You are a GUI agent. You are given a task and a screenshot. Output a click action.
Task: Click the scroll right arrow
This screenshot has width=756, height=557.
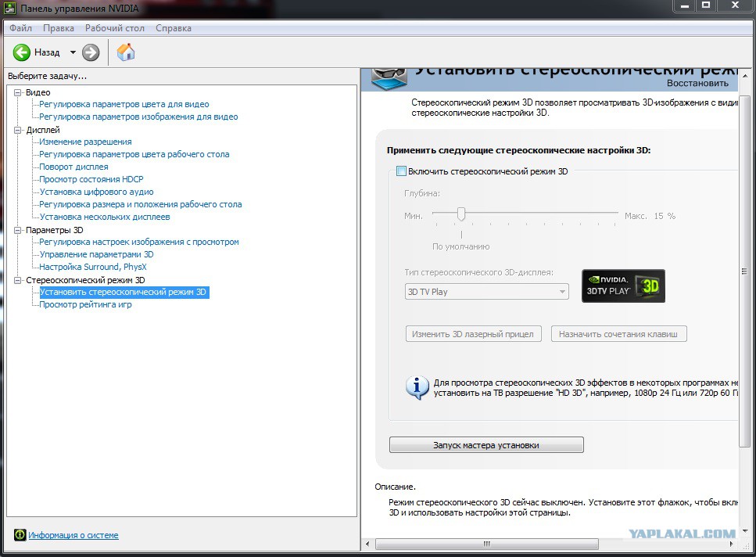pyautogui.click(x=732, y=544)
